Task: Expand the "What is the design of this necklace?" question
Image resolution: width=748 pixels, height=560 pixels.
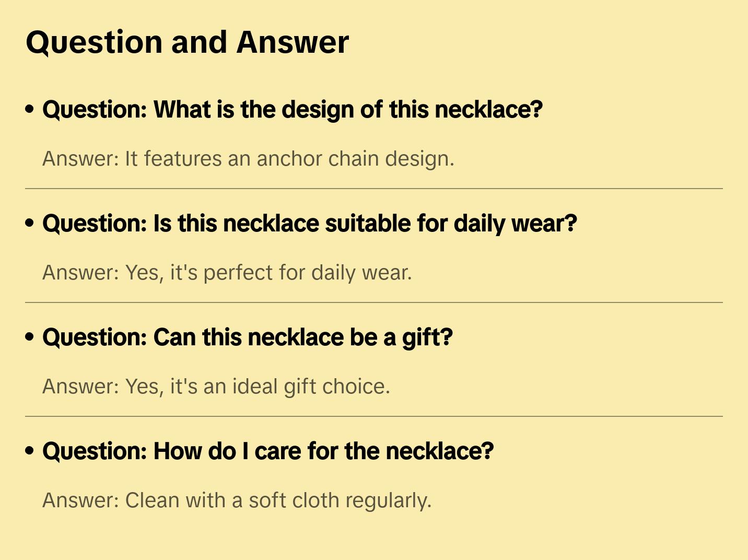Action: [x=293, y=110]
